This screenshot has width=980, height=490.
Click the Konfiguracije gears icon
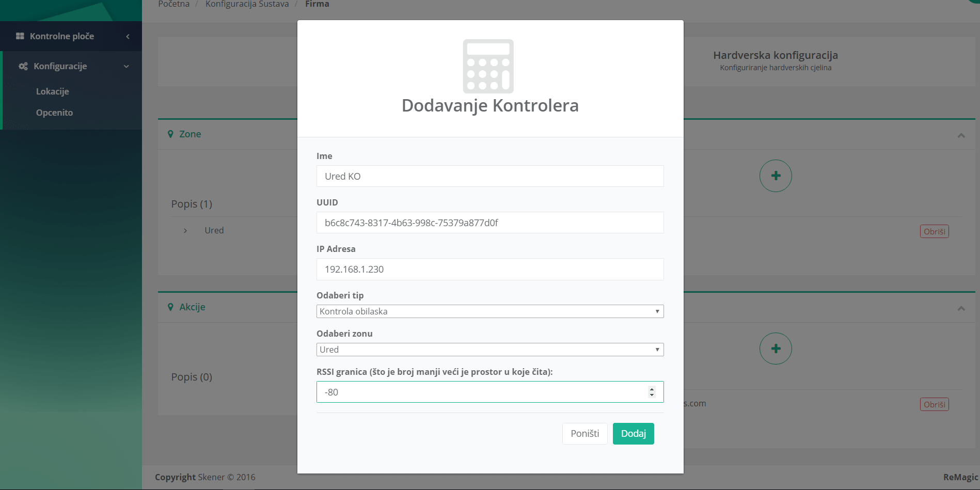22,66
